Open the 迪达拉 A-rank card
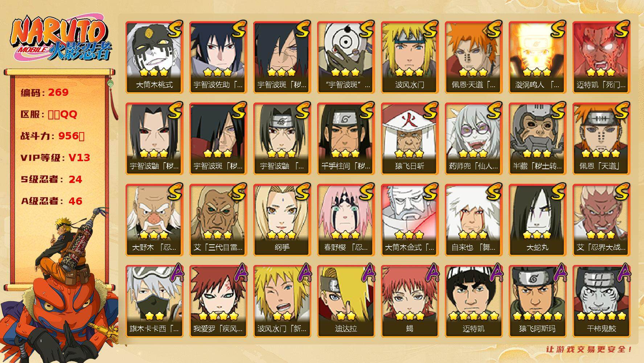 346,301
